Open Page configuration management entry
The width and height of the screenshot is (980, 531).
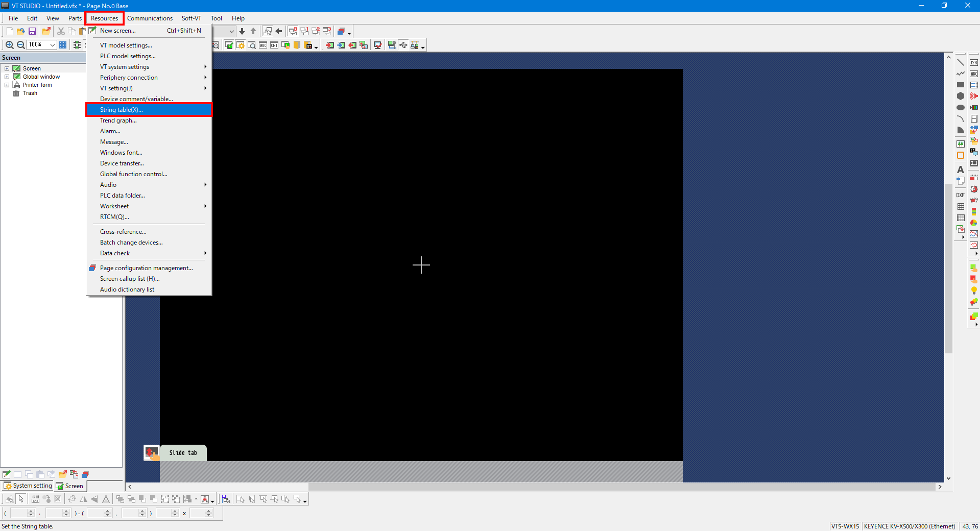coord(146,268)
